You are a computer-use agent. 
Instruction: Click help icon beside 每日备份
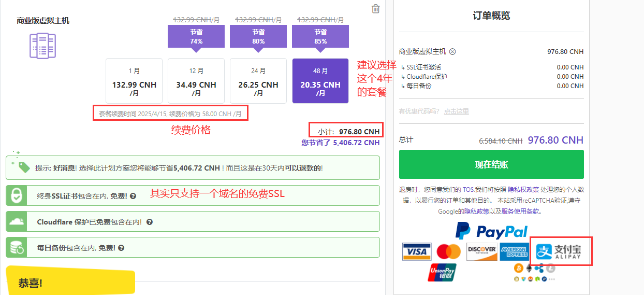point(121,248)
